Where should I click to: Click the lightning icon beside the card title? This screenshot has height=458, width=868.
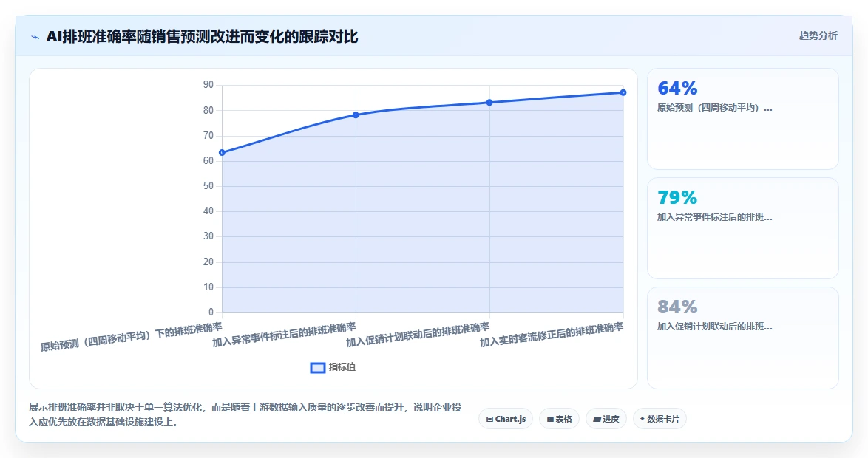(x=35, y=38)
